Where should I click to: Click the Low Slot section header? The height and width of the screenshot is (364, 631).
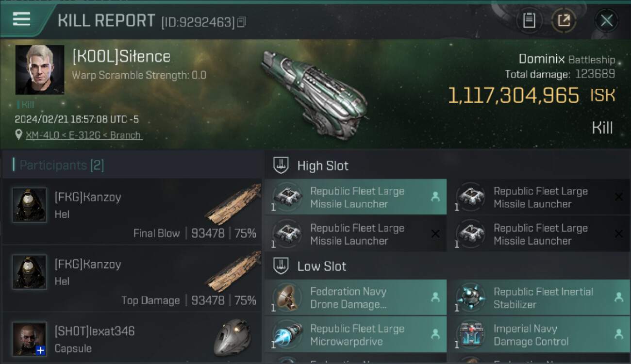tap(321, 266)
